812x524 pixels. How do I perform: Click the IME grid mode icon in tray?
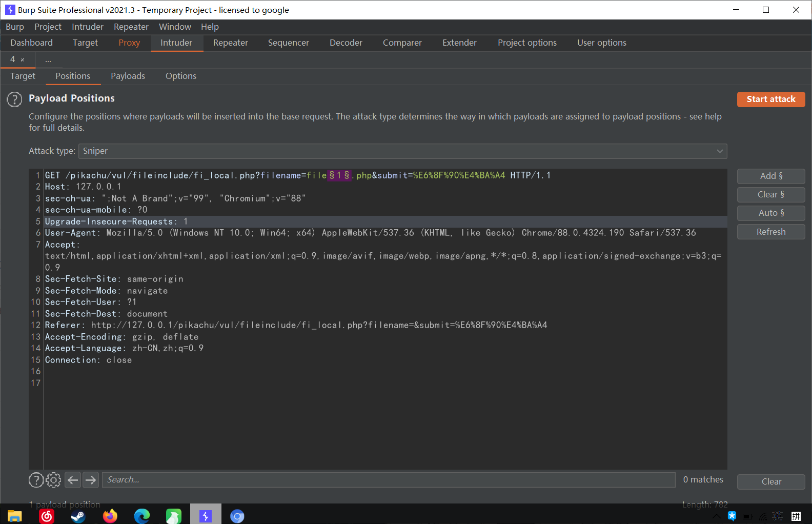click(796, 516)
